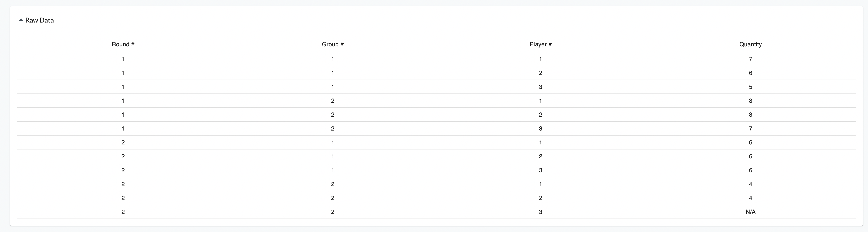This screenshot has width=868, height=232.
Task: Click quantity 5 in the third row
Action: click(x=750, y=87)
